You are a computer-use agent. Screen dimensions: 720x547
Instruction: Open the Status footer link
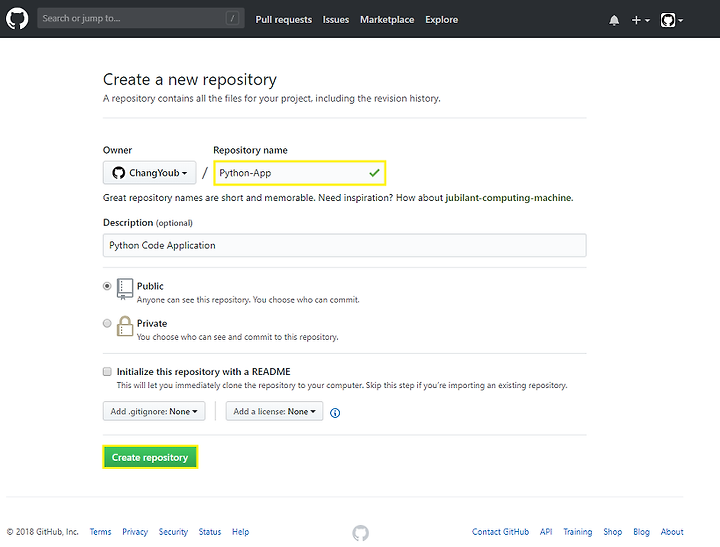pyautogui.click(x=210, y=532)
